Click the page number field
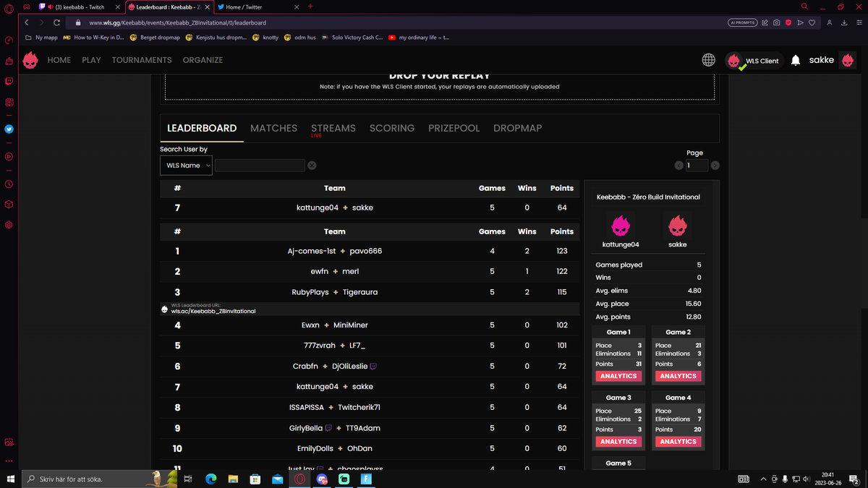Viewport: 868px width, 488px height. point(697,166)
